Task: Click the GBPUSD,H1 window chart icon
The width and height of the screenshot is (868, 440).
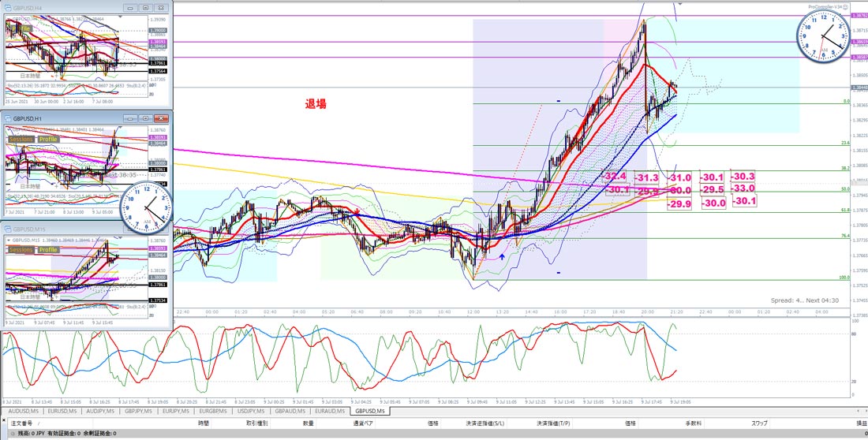Action: pos(9,118)
